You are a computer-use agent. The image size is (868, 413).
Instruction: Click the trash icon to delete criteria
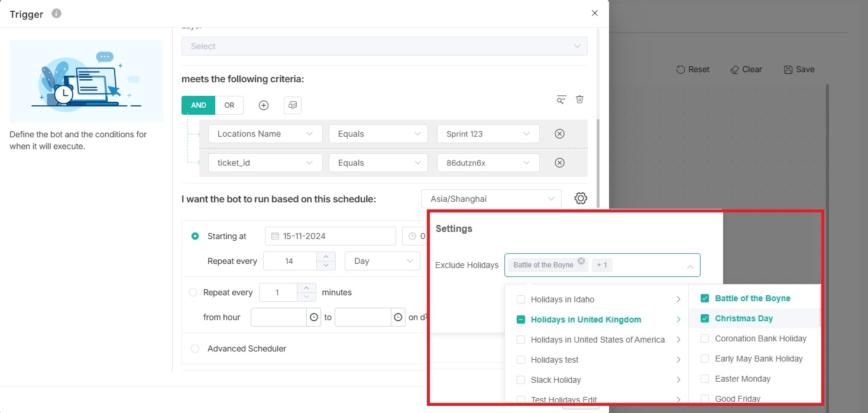(x=579, y=99)
